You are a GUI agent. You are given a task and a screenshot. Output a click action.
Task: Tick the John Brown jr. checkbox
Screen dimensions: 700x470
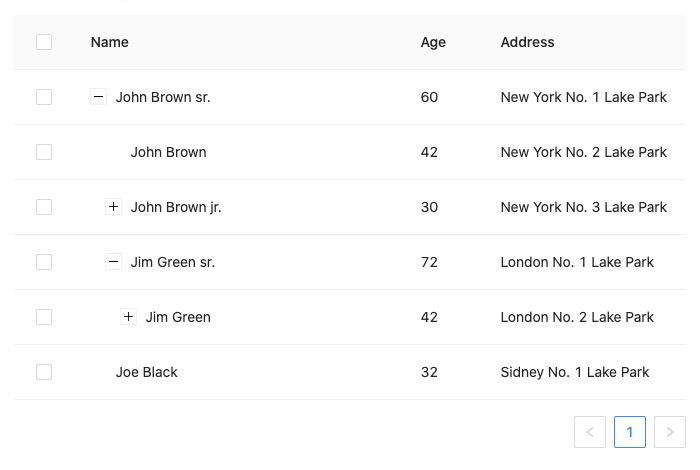coord(44,207)
